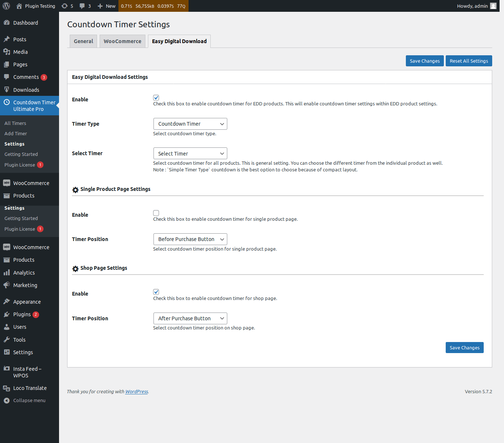Screen dimensions: 504x443
Task: View the Plugin License notification badge
Action: [40, 165]
